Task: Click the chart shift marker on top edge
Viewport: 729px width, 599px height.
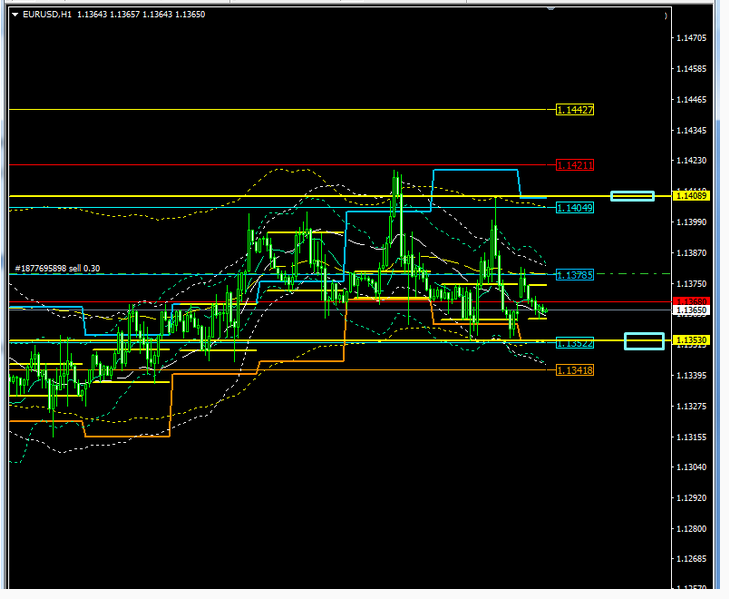Action: 665,15
